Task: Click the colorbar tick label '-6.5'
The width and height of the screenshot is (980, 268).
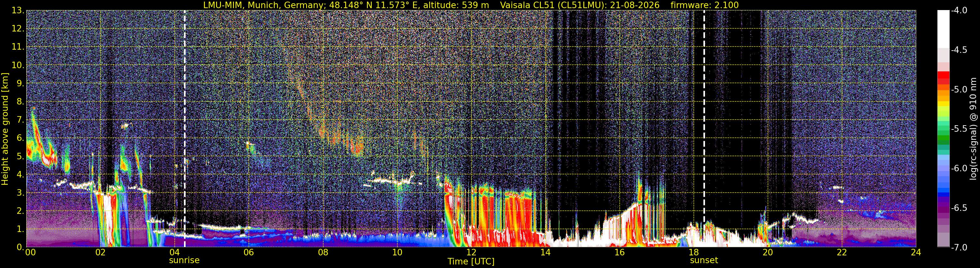Action: pos(959,208)
